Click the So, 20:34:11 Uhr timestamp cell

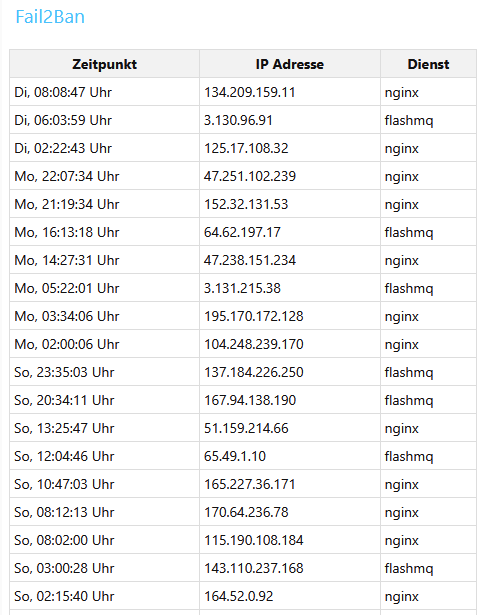click(104, 400)
